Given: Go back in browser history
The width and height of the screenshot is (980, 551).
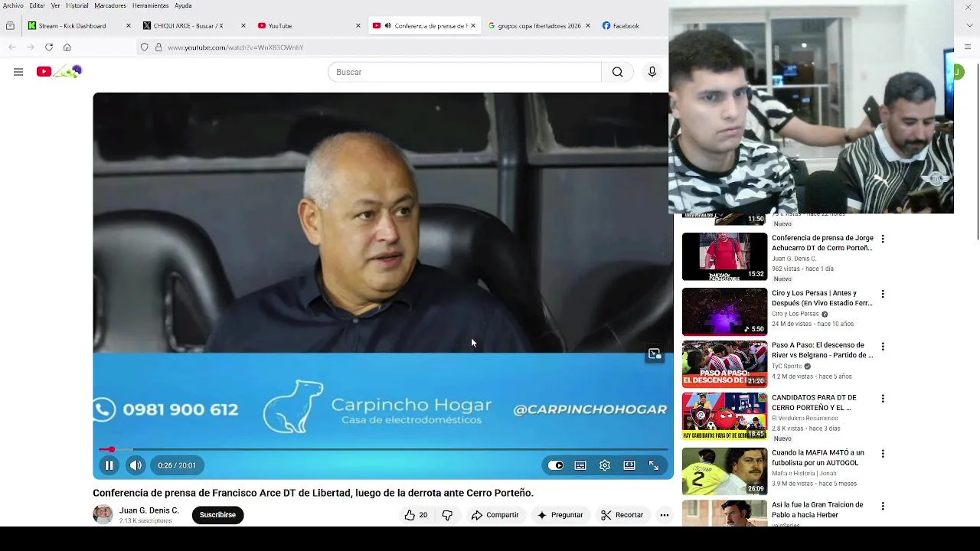Looking at the screenshot, I should [x=12, y=47].
